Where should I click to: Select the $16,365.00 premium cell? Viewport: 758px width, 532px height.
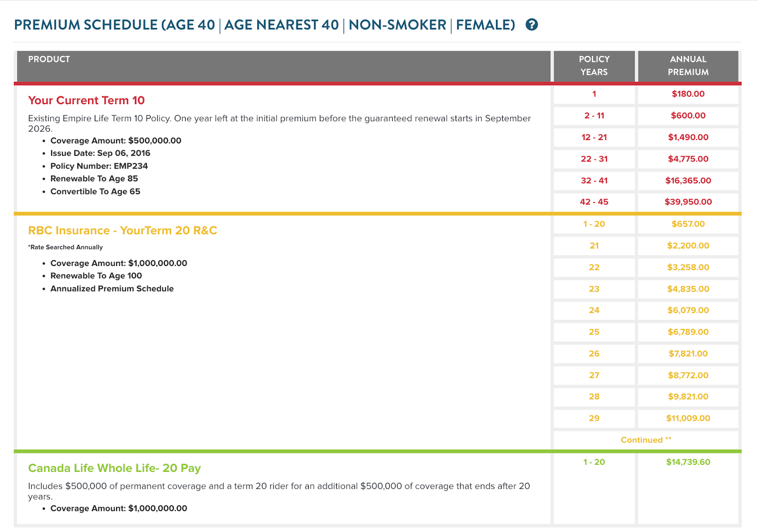coord(688,180)
